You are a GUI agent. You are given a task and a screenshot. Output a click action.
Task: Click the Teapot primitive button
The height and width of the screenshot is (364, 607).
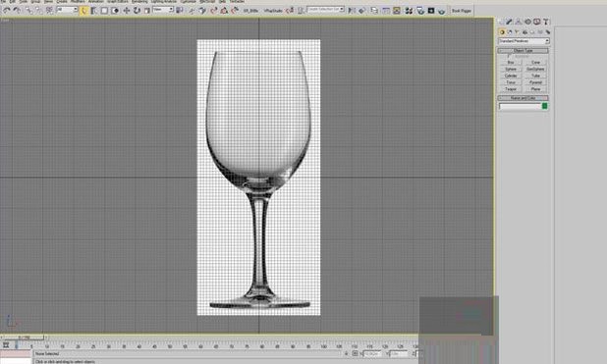pyautogui.click(x=511, y=89)
